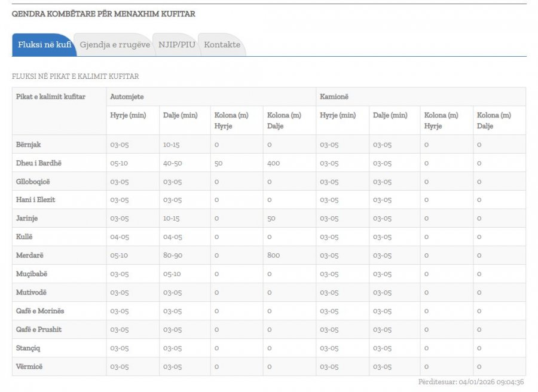Select the Muçibabë row name
The height and width of the screenshot is (392, 538).
32,274
